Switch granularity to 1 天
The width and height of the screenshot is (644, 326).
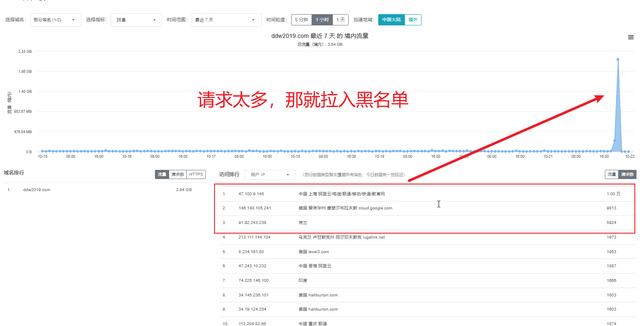click(341, 20)
